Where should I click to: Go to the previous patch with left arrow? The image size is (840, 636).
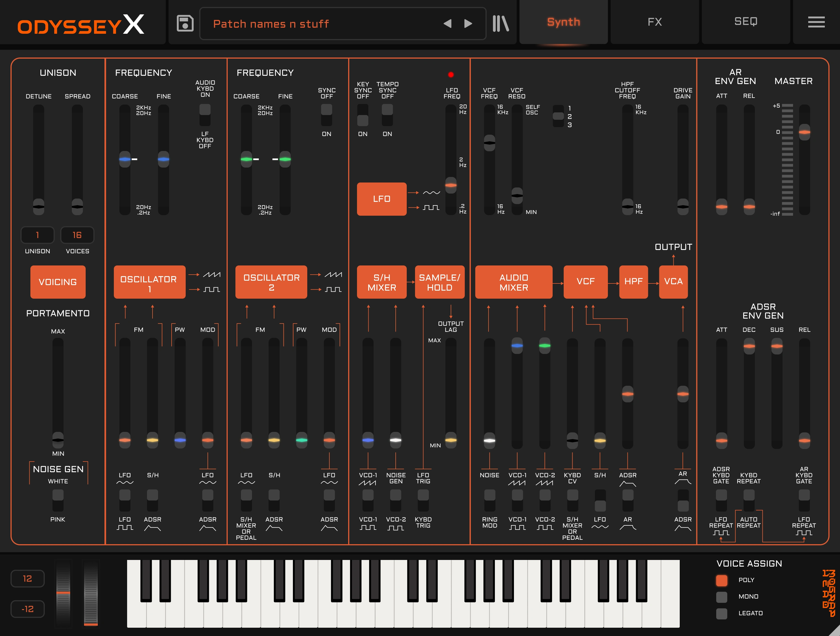(x=447, y=24)
